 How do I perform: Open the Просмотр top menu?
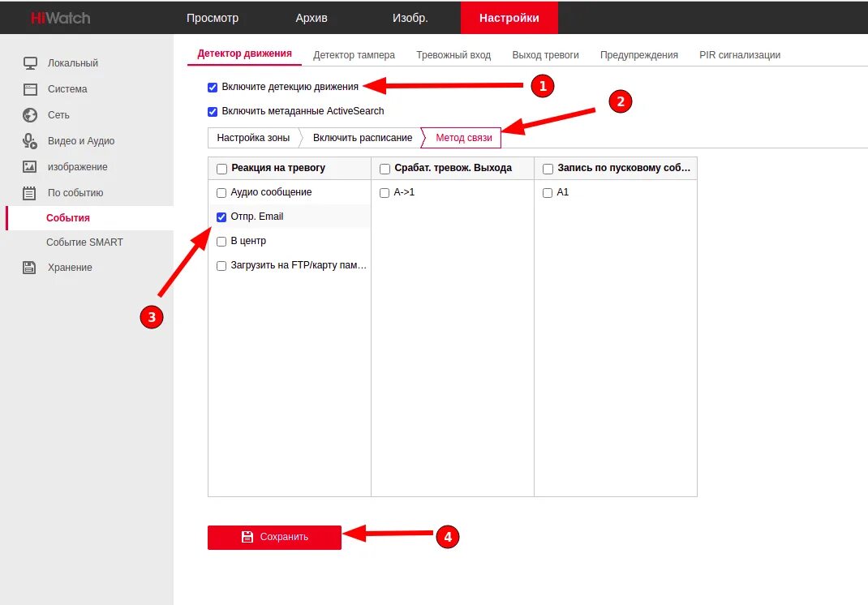pyautogui.click(x=213, y=18)
